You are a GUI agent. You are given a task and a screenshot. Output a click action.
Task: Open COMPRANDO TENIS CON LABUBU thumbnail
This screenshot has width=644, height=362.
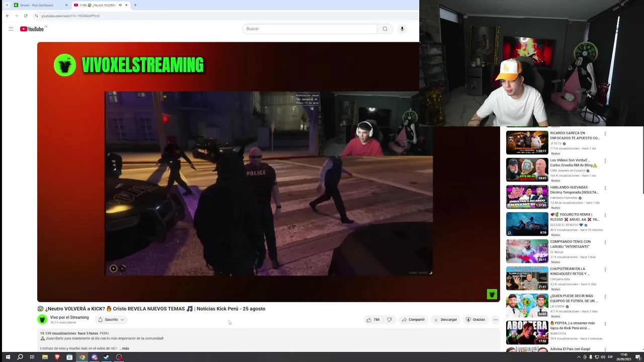point(527,251)
